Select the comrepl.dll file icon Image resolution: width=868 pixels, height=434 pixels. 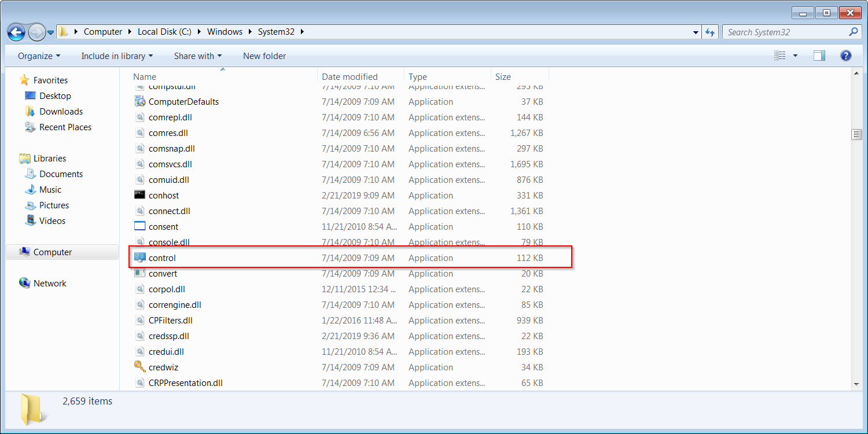[x=139, y=117]
